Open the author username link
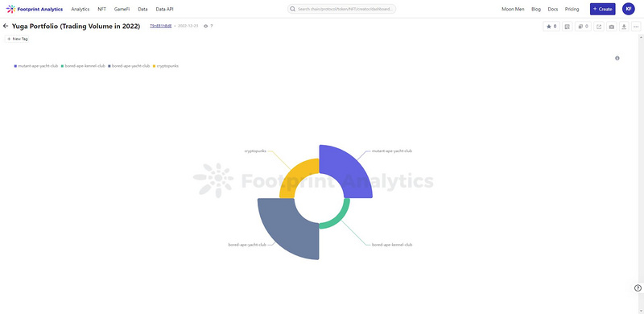 [x=160, y=26]
